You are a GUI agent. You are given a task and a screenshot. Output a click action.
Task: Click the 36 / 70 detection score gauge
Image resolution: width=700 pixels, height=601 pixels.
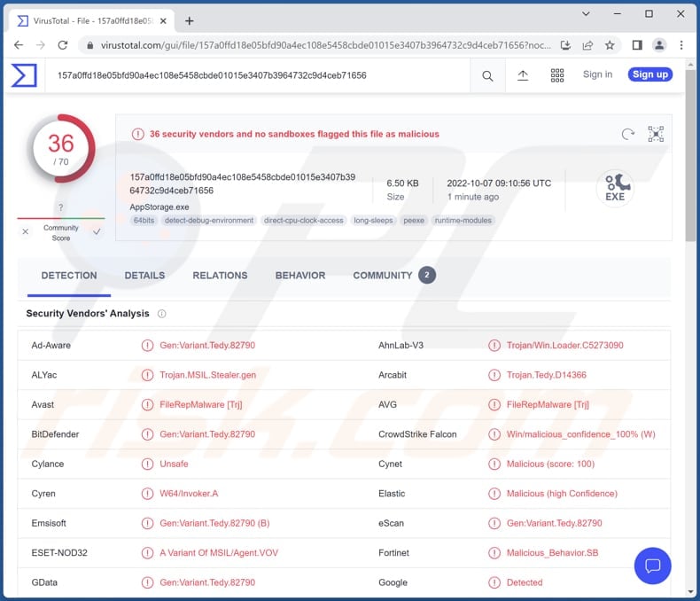click(x=61, y=149)
